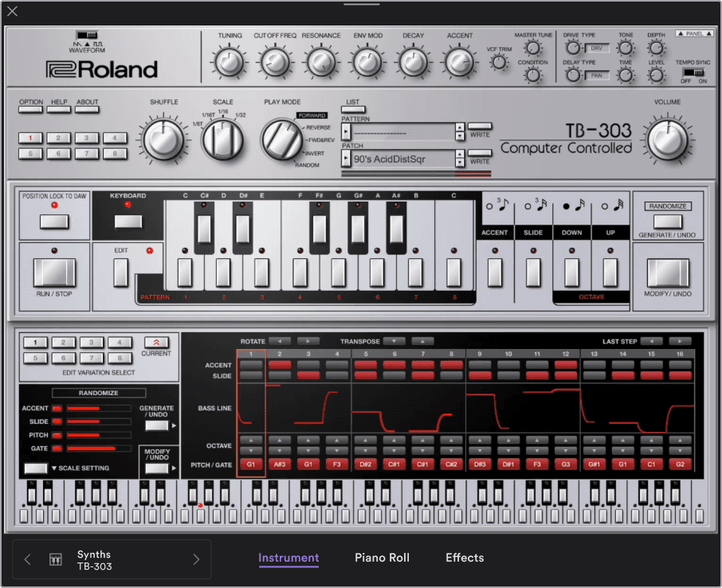722x588 pixels.
Task: Click the delay Level knob
Action: [656, 75]
